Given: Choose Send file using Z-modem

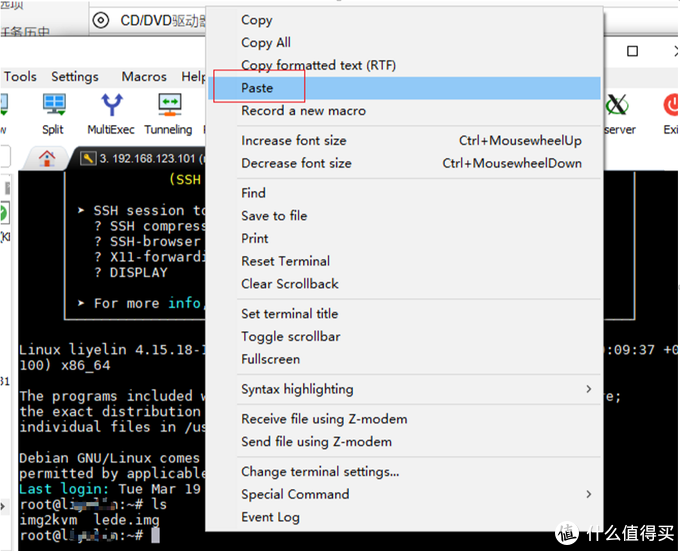Looking at the screenshot, I should [404, 442].
